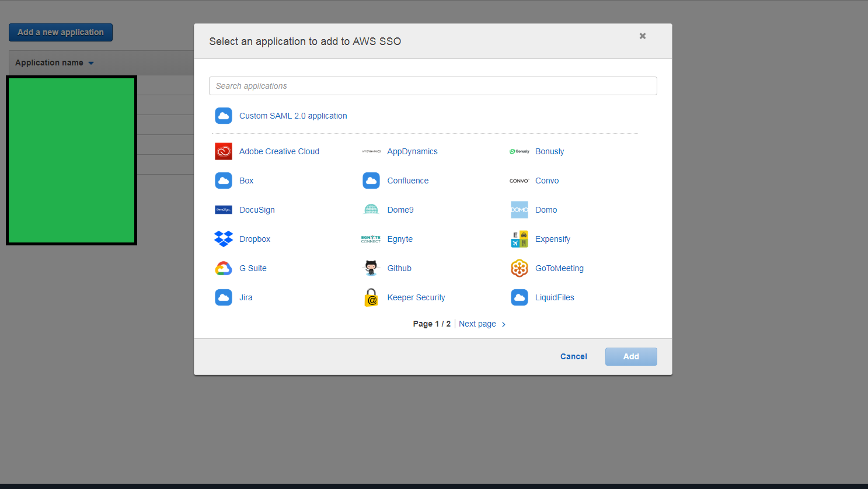Click the DocuSign application icon

pyautogui.click(x=224, y=210)
